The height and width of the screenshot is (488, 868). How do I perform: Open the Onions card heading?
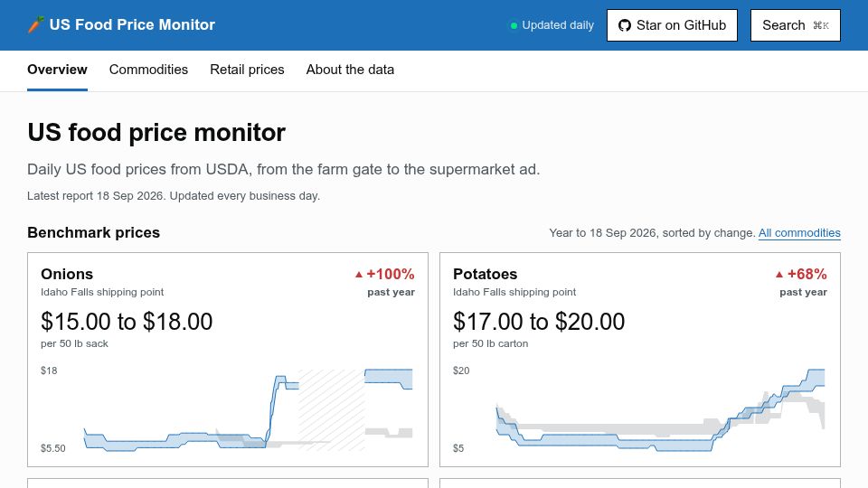point(67,274)
